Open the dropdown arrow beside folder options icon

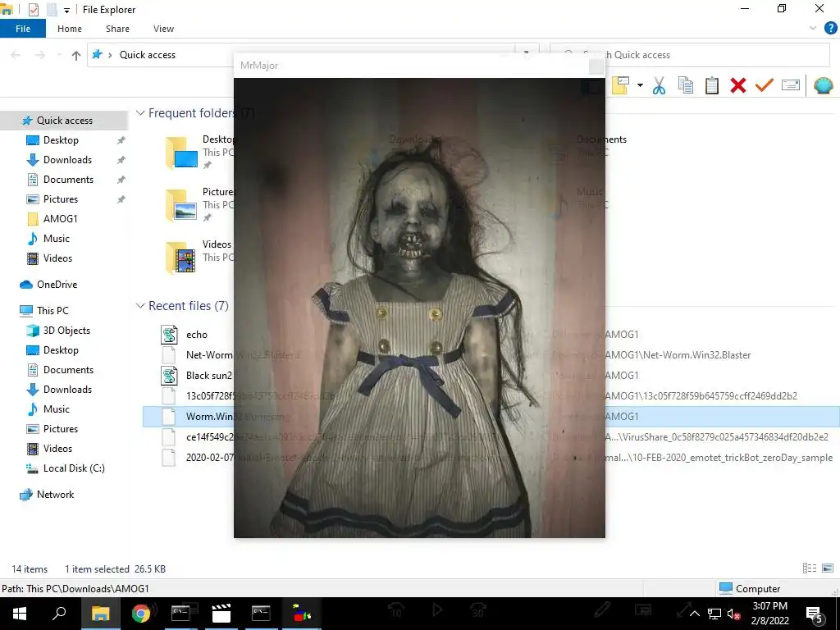pyautogui.click(x=640, y=85)
